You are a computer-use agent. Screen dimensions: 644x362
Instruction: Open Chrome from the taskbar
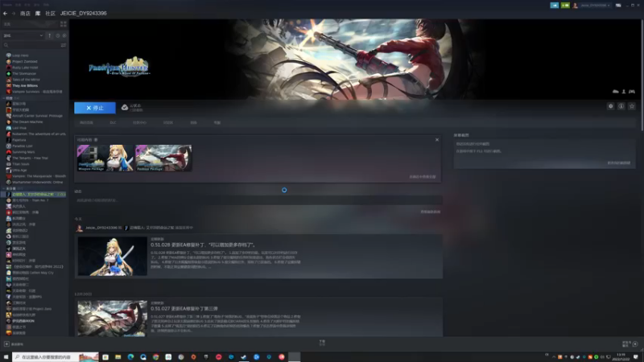155,357
